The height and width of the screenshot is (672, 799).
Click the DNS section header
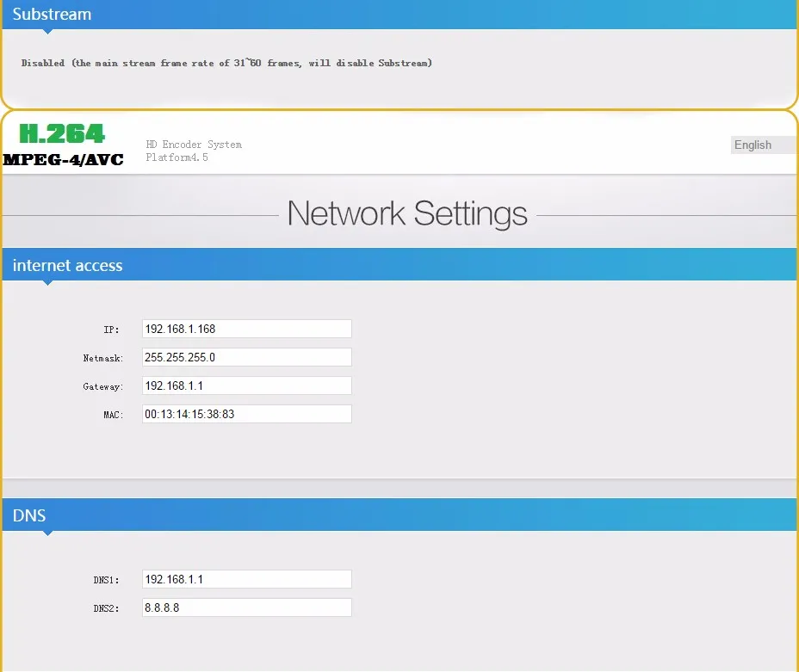399,515
